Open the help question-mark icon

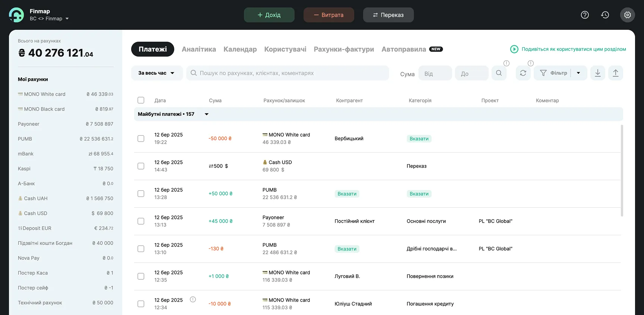click(x=585, y=15)
